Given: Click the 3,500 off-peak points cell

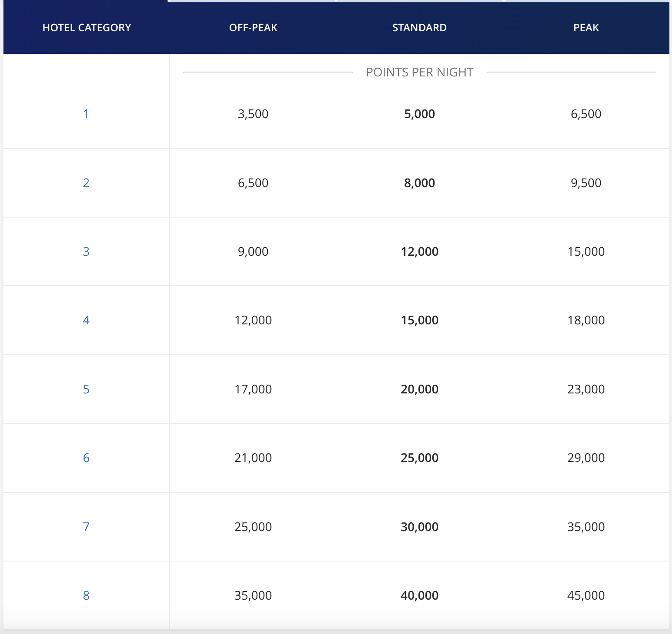Looking at the screenshot, I should click(253, 114).
